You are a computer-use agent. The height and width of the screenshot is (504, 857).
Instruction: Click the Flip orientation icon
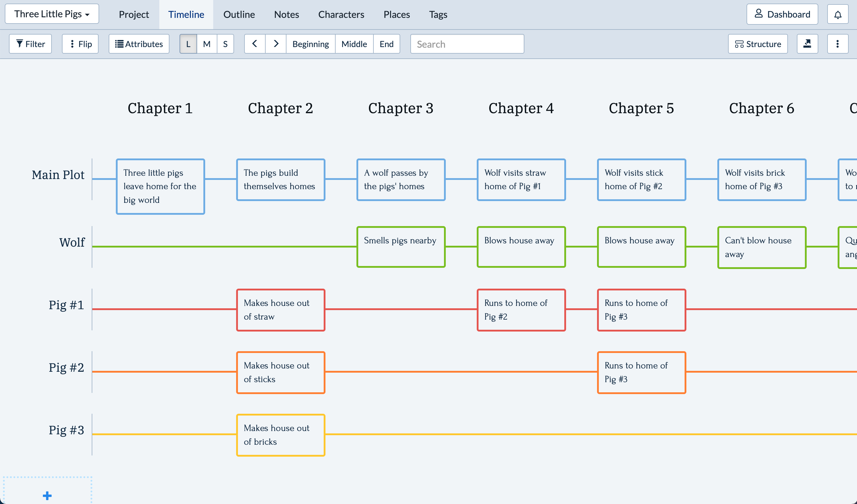tap(73, 43)
